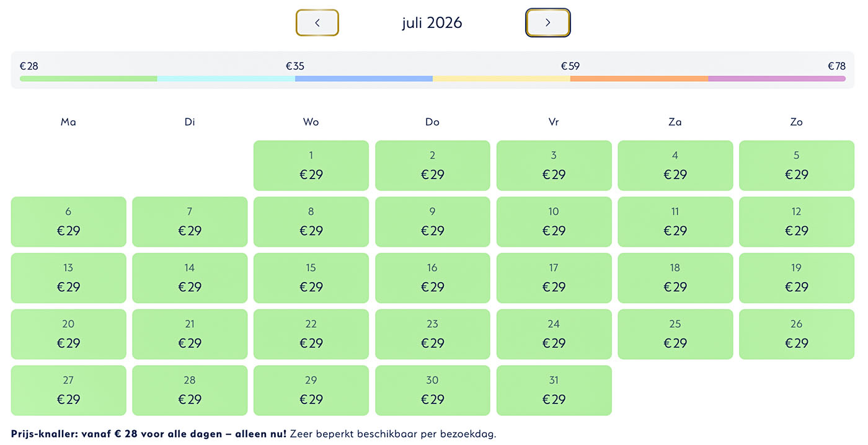This screenshot has width=868, height=445.
Task: Click the orange price legend segment
Action: click(639, 79)
